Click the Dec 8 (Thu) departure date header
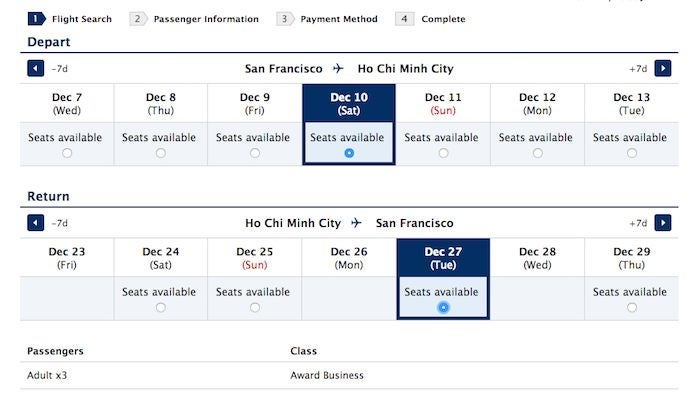The height and width of the screenshot is (401, 700). (161, 103)
